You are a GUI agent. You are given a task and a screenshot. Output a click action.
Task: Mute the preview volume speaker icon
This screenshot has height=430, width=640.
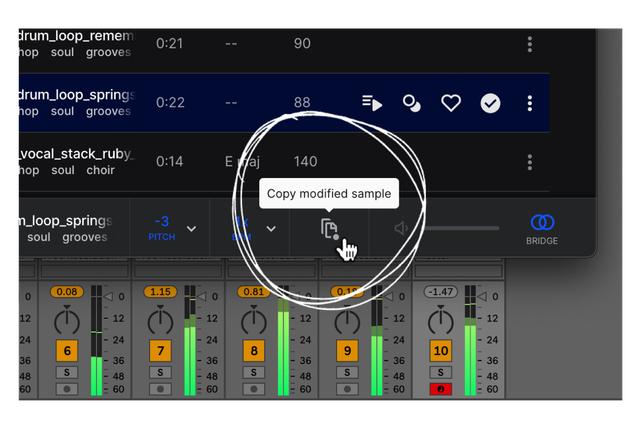point(401,228)
